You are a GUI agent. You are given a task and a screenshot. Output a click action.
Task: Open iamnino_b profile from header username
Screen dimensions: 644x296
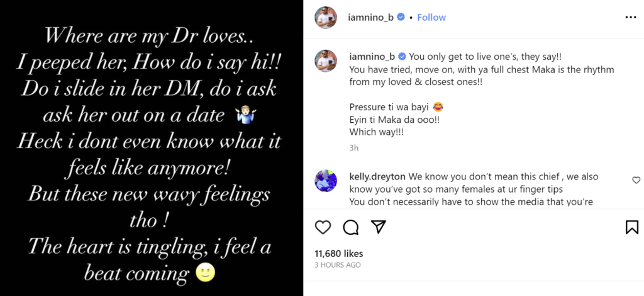370,18
